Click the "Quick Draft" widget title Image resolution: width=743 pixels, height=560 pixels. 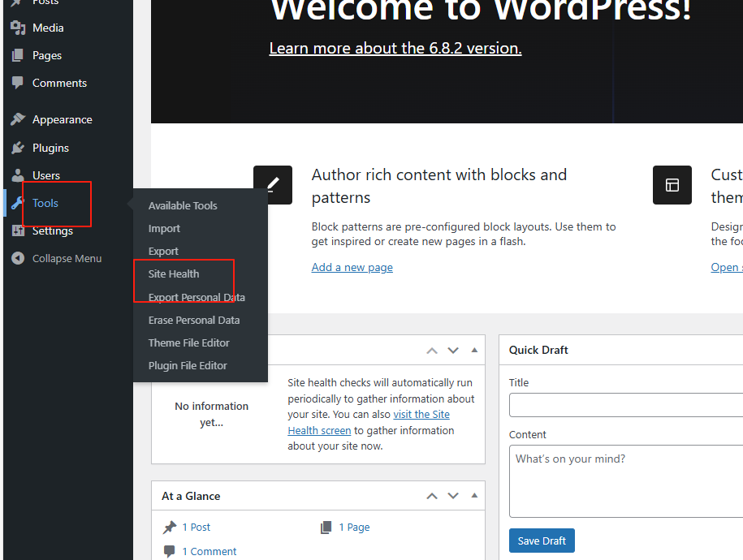click(x=538, y=350)
